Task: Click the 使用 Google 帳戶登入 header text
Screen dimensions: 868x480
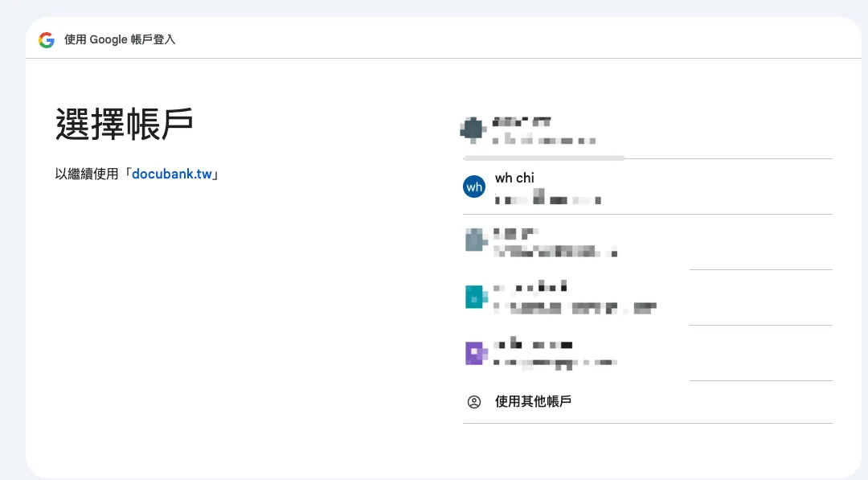Action: tap(119, 39)
